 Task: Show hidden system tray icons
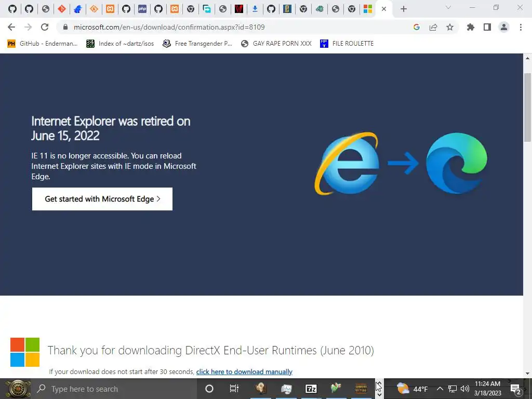pyautogui.click(x=440, y=389)
